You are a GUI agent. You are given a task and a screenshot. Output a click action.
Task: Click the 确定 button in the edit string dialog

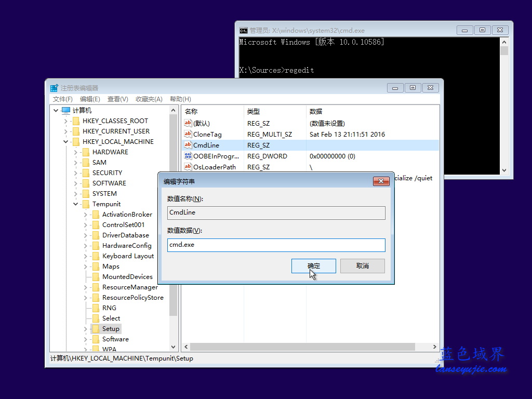pos(313,266)
